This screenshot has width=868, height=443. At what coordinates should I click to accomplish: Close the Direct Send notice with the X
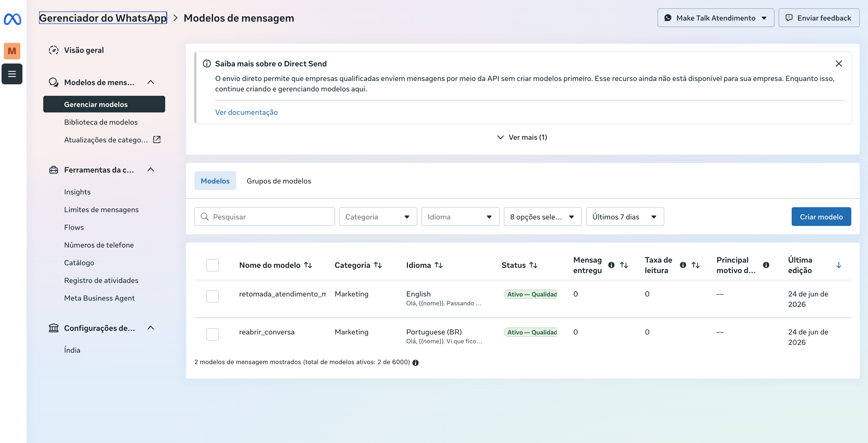point(839,64)
